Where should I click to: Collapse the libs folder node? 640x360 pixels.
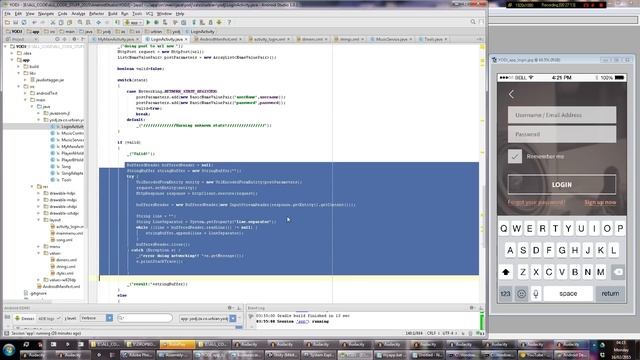(19, 73)
